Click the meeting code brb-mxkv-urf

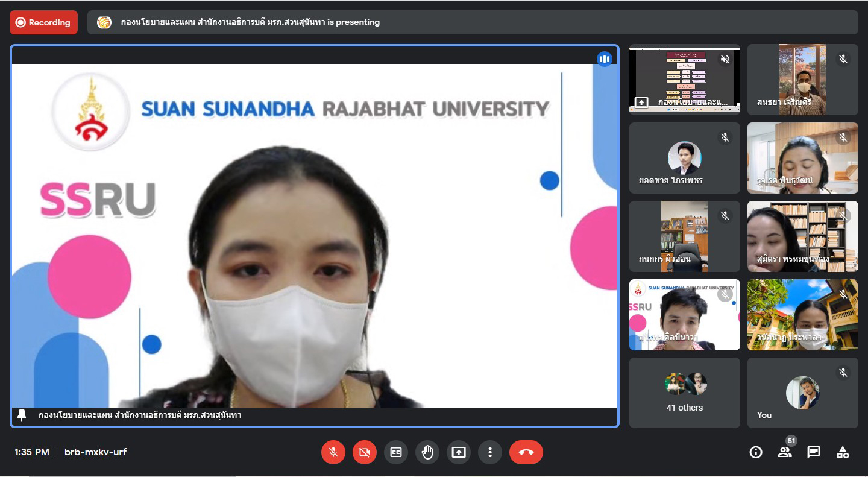pos(95,452)
